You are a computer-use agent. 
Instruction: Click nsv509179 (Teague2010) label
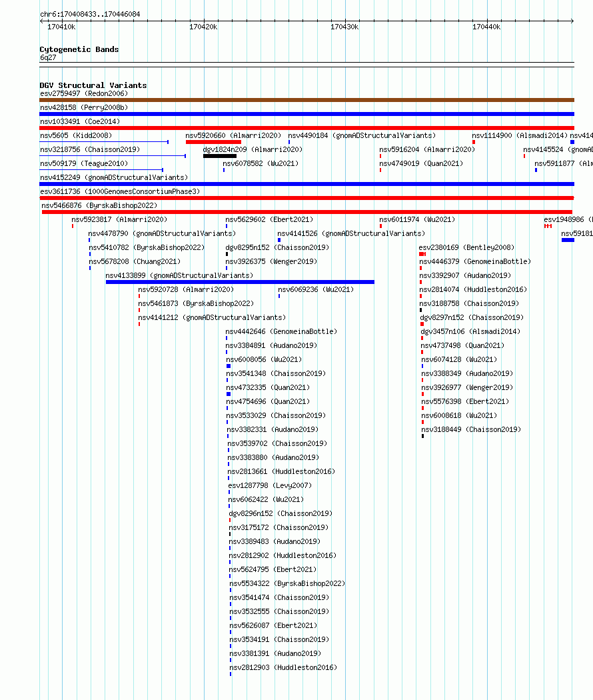[84, 163]
